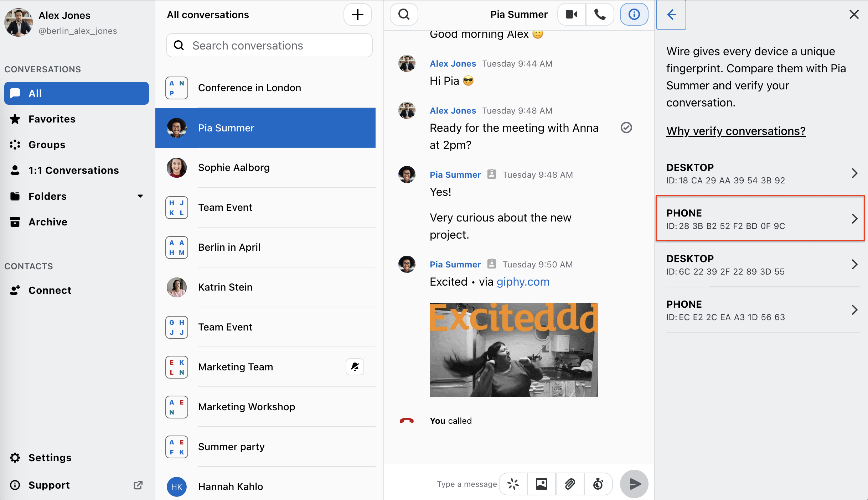
Task: Open Support external link icon
Action: (138, 485)
